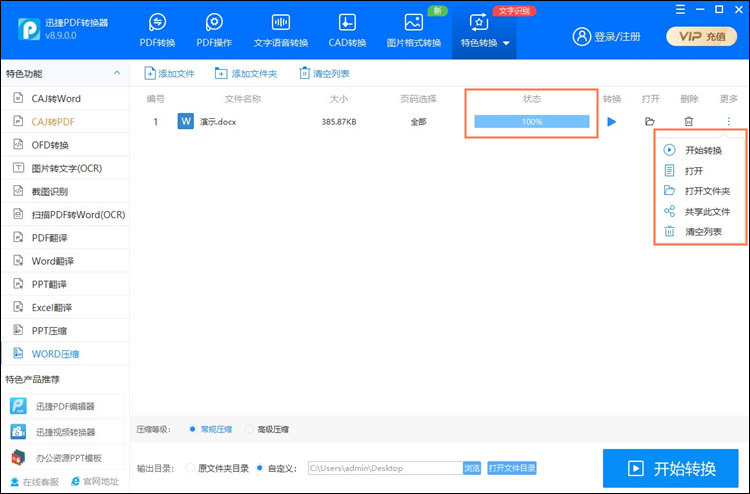Open the PDF转换 tool in top bar
This screenshot has width=750, height=494.
[x=157, y=30]
